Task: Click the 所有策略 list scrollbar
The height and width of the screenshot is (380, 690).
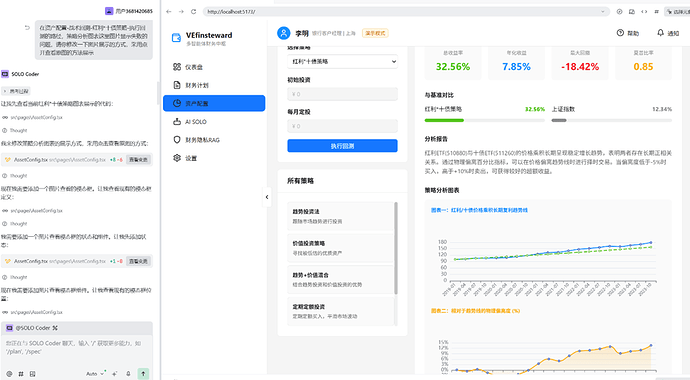Action: pyautogui.click(x=396, y=248)
